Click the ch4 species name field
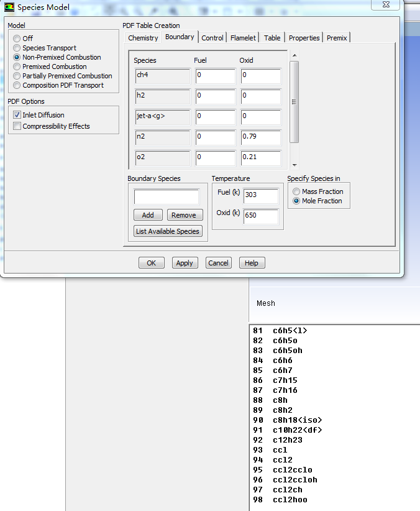The width and height of the screenshot is (420, 511). [x=163, y=76]
